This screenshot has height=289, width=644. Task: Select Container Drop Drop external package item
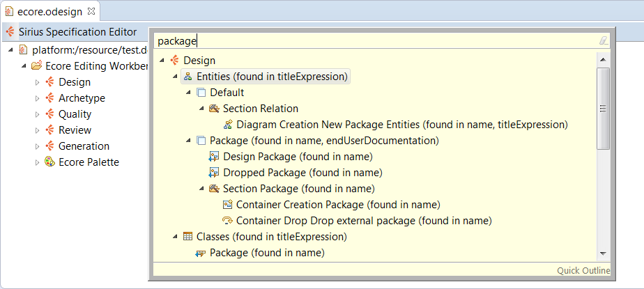click(364, 221)
